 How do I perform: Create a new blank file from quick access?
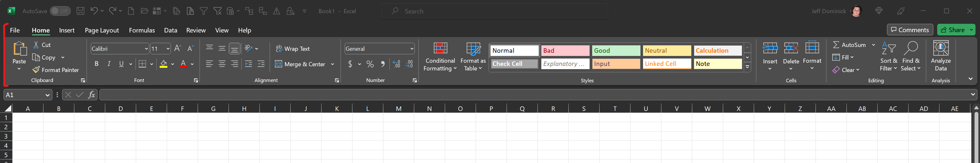[131, 11]
